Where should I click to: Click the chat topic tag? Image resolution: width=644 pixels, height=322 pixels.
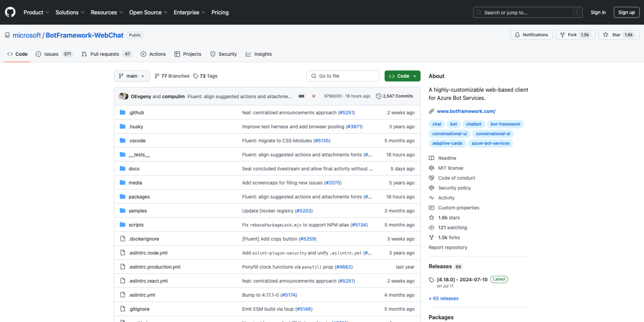tap(436, 124)
